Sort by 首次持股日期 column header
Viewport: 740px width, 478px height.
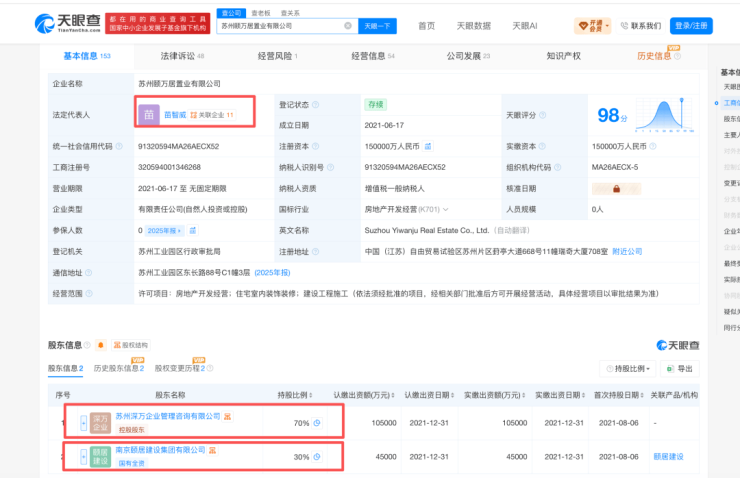[619, 395]
